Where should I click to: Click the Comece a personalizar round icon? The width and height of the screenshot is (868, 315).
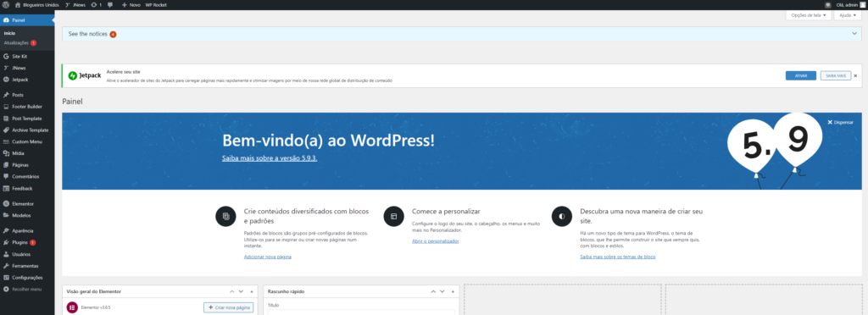(x=393, y=216)
